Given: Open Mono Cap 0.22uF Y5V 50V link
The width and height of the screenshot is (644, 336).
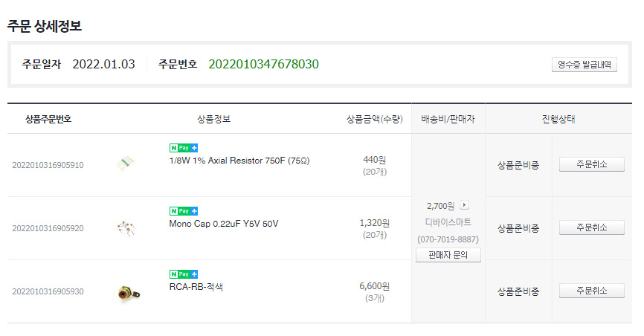Looking at the screenshot, I should [x=224, y=224].
